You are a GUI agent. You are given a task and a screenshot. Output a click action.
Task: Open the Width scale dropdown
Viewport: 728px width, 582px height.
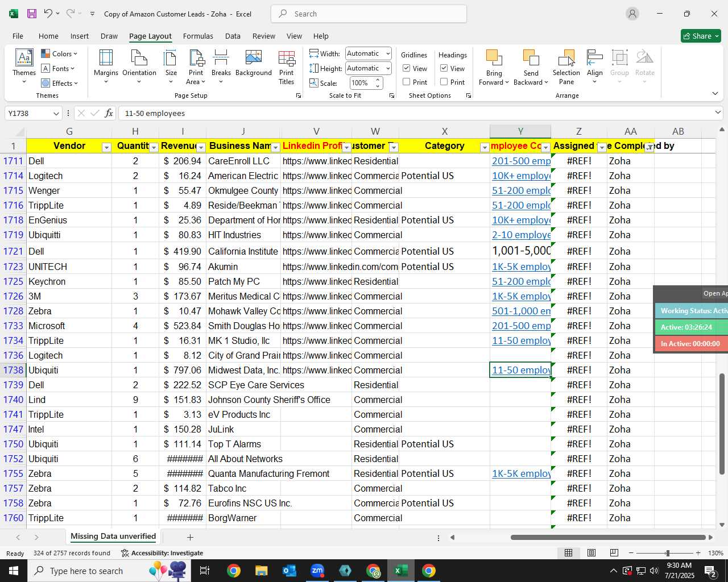(x=388, y=53)
